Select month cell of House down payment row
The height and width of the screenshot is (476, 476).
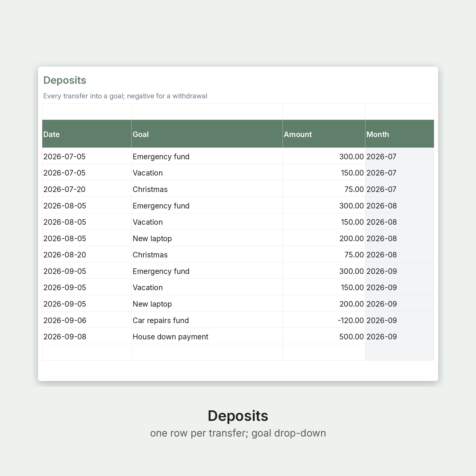pyautogui.click(x=400, y=336)
